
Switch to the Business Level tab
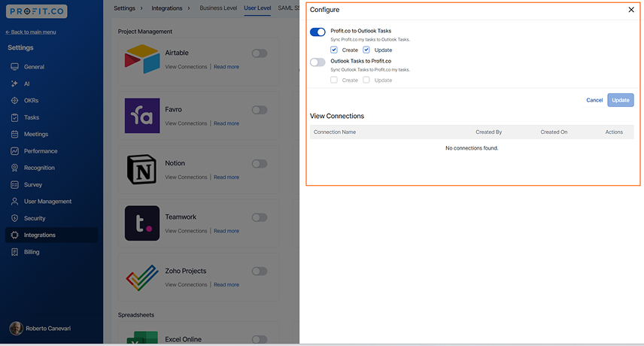click(x=218, y=8)
